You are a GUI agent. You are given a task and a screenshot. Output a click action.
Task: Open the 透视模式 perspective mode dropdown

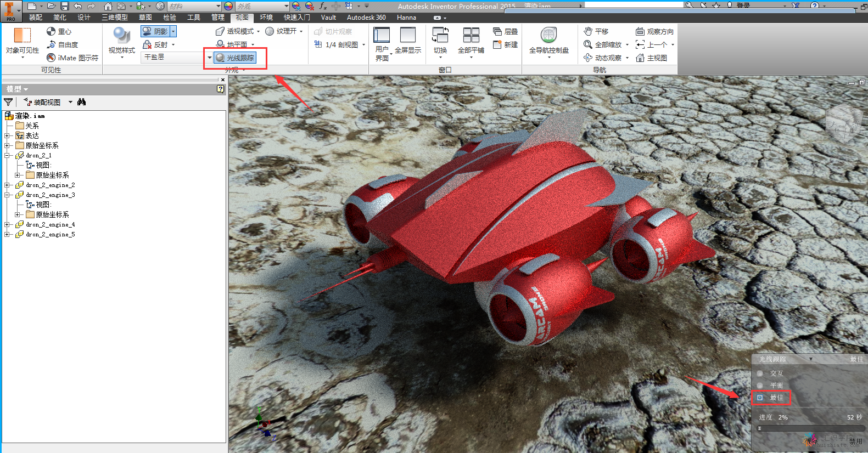258,31
